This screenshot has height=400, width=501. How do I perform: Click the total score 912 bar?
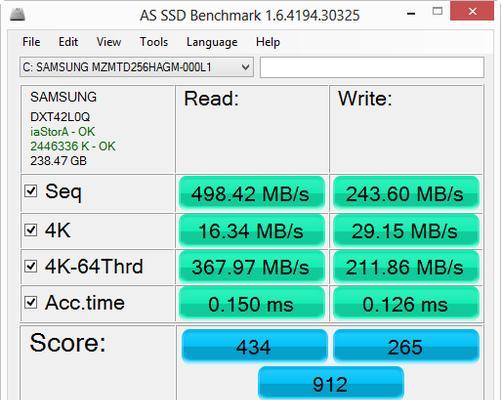(331, 383)
